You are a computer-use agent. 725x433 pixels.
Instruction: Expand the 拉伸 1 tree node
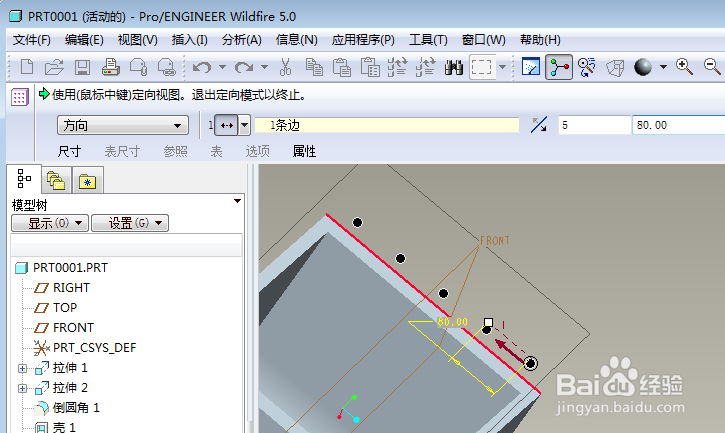22,368
